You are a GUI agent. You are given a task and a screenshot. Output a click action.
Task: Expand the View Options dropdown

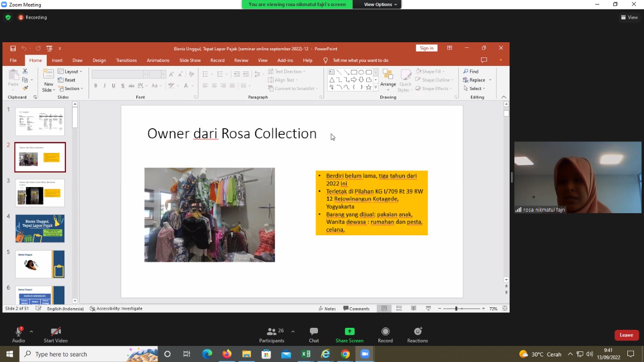coord(380,5)
